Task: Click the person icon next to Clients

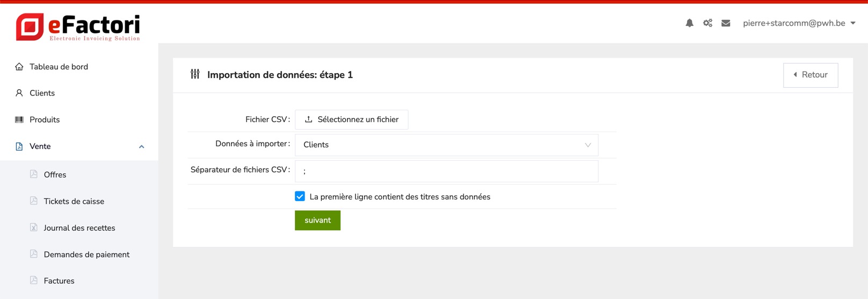Action: [x=19, y=93]
